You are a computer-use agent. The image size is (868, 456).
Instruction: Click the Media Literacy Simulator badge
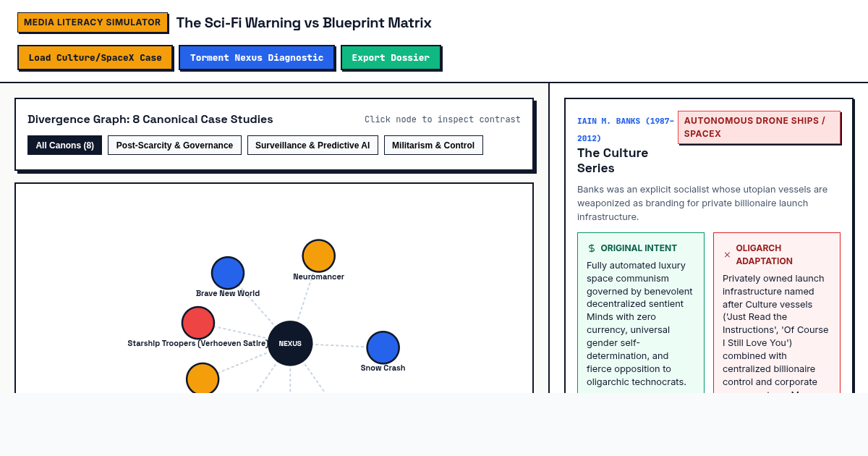(93, 22)
